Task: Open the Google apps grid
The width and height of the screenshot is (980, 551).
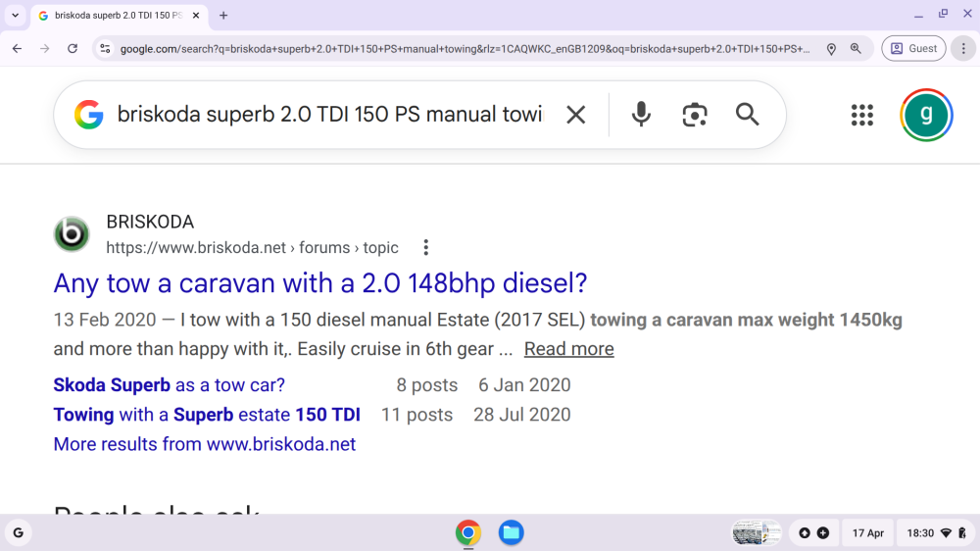Action: 861,115
